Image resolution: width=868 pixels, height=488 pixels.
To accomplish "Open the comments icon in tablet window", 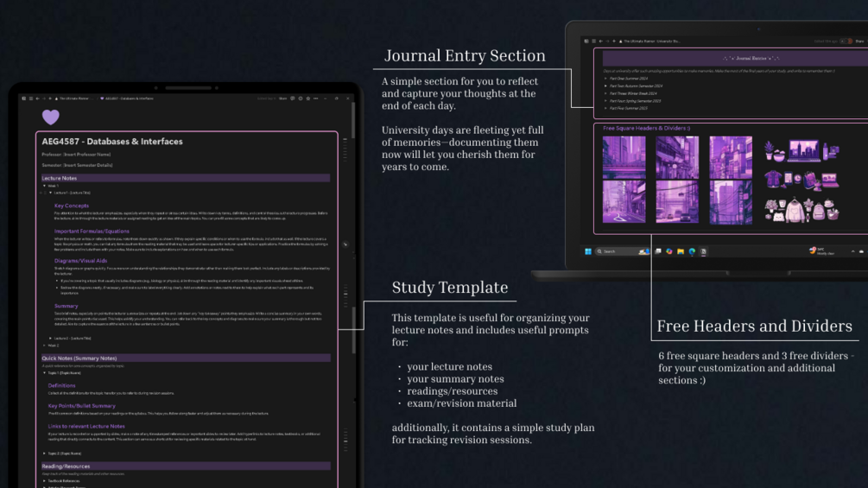I will pyautogui.click(x=292, y=98).
